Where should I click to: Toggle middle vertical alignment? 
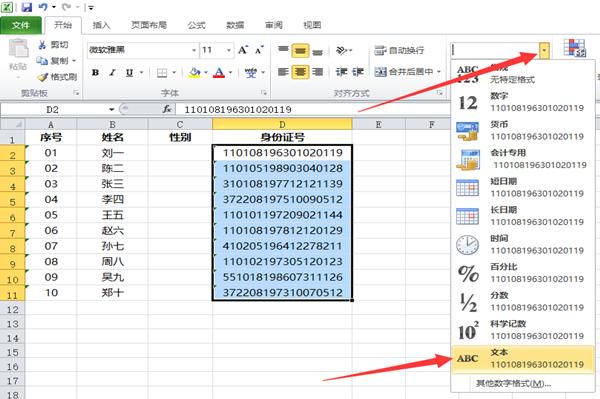point(300,50)
